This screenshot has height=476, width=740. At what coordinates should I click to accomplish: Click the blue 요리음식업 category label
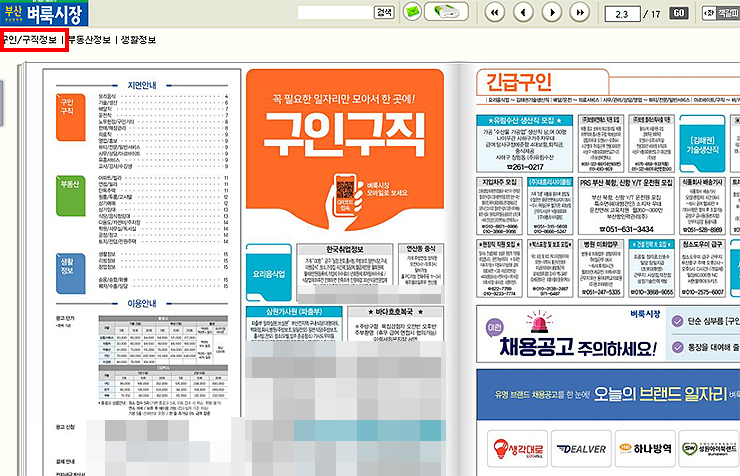(269, 273)
